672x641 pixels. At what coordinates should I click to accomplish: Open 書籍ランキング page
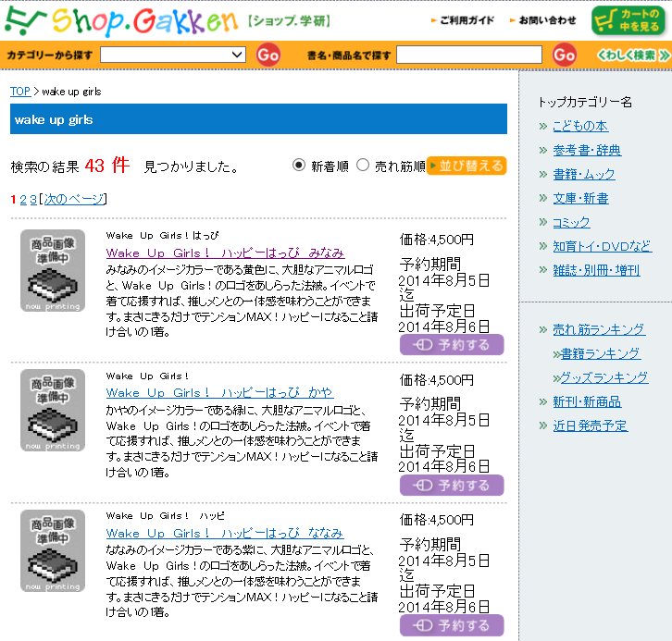600,353
